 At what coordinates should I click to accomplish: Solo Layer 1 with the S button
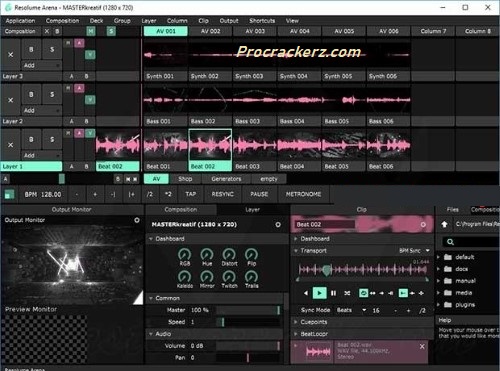[x=52, y=140]
